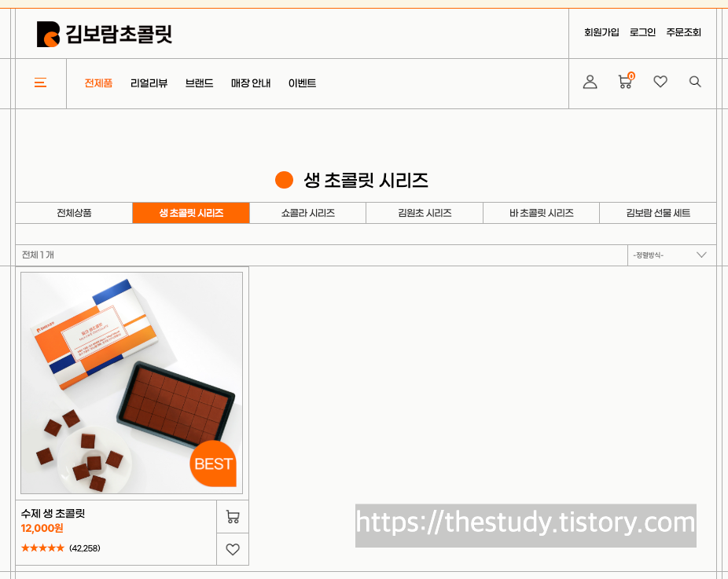Open the 브랜드 menu item
The image size is (728, 579).
coord(199,83)
